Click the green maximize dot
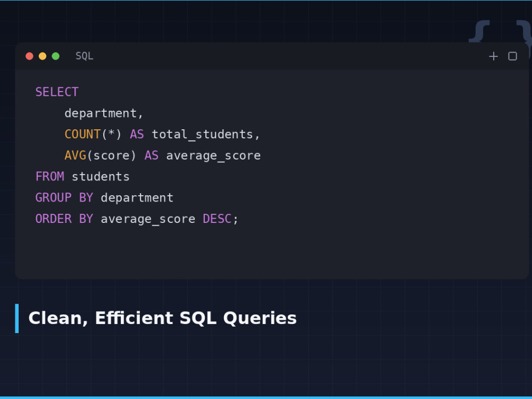The height and width of the screenshot is (399, 532). (56, 56)
